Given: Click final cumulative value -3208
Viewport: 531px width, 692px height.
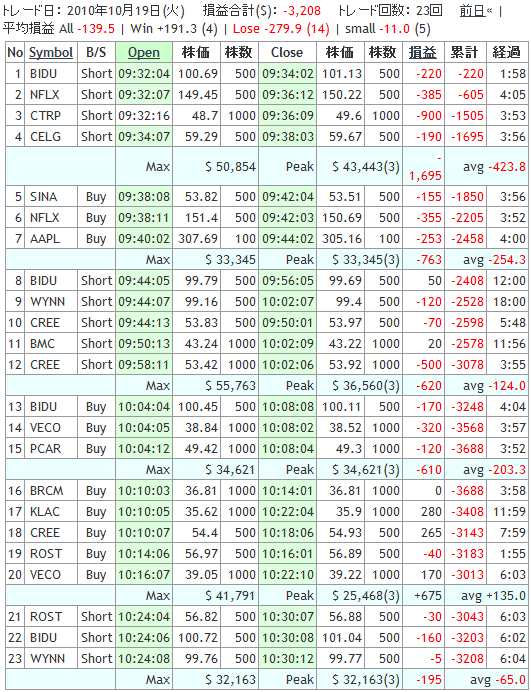Looking at the screenshot, I should (x=467, y=659).
